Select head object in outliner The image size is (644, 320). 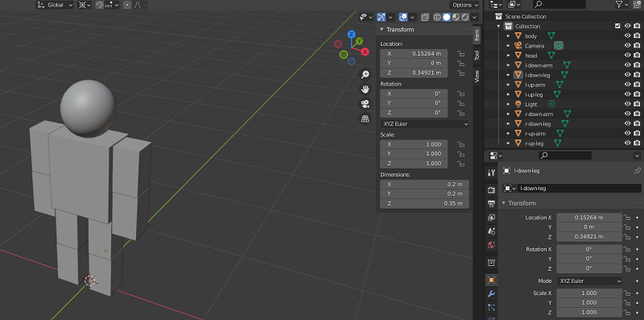(x=530, y=56)
